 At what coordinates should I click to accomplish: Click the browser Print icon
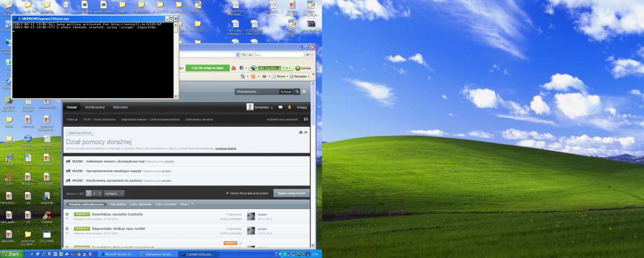click(264, 76)
